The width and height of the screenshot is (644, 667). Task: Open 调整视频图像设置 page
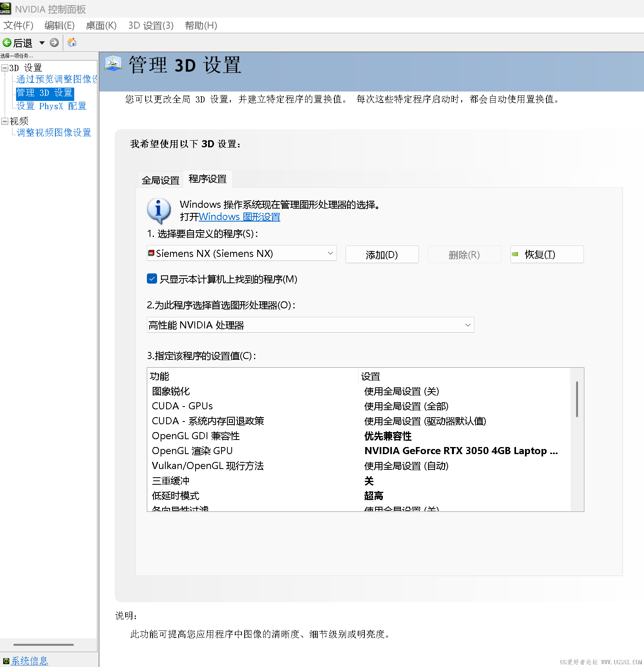54,132
